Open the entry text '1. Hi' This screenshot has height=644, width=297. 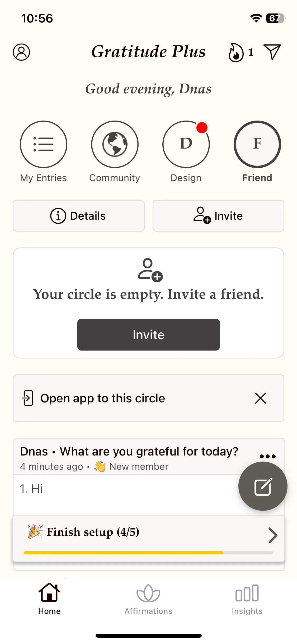31,489
